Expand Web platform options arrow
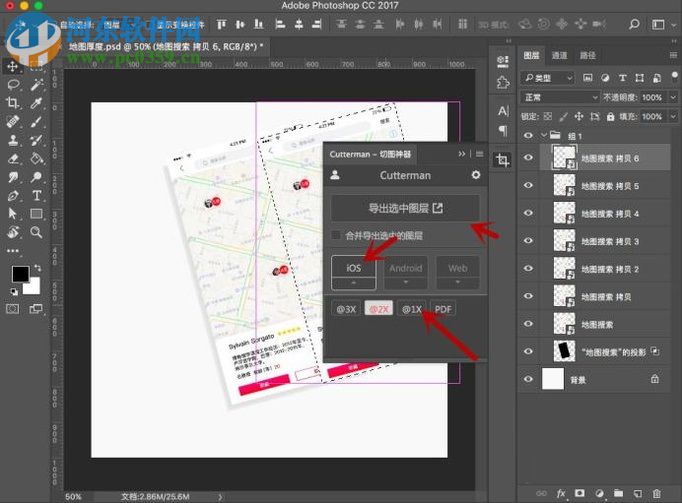The image size is (682, 503). click(458, 283)
